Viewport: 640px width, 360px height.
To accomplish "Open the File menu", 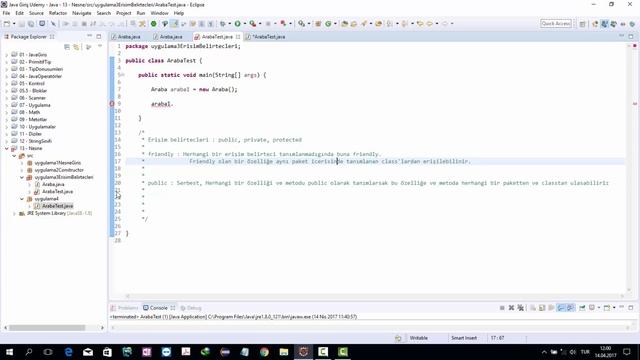I will tap(7, 13).
